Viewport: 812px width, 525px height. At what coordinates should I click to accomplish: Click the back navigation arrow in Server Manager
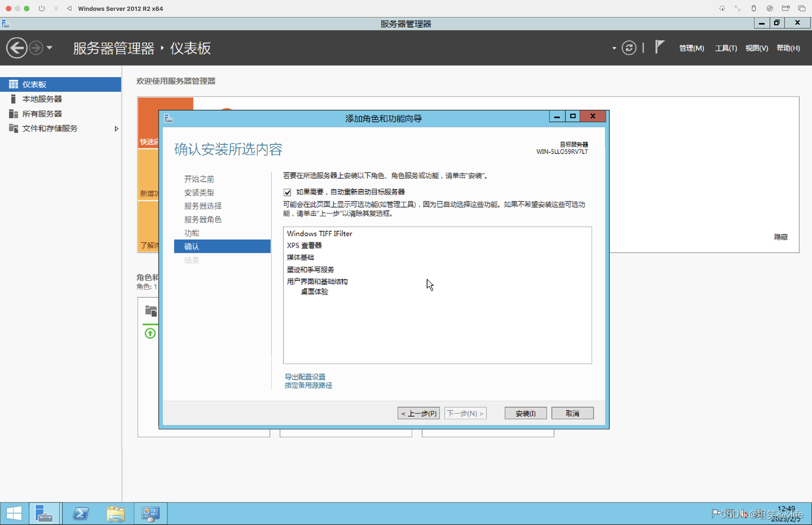click(17, 48)
